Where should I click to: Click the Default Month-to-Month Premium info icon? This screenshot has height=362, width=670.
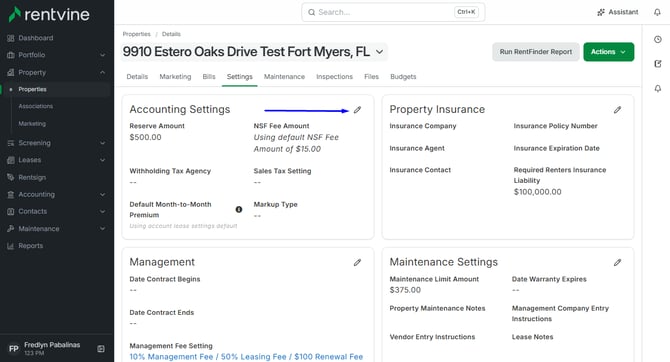click(x=239, y=209)
